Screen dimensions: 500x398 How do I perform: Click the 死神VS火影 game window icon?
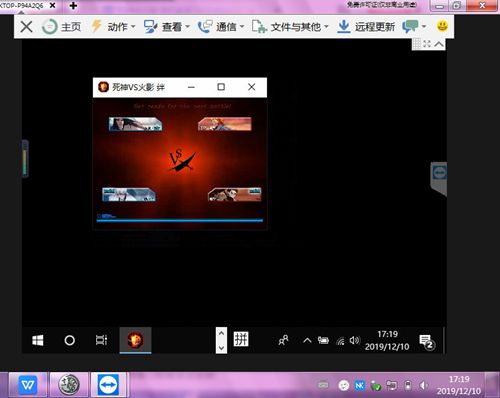[103, 87]
